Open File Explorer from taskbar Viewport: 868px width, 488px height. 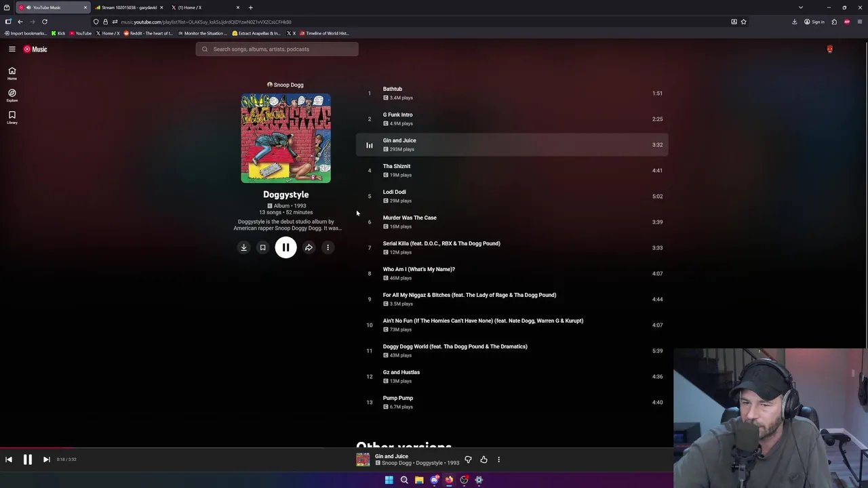tap(419, 480)
